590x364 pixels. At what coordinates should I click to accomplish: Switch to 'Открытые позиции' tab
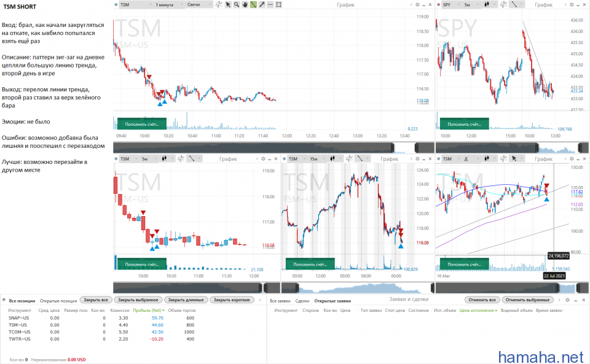[x=58, y=301]
